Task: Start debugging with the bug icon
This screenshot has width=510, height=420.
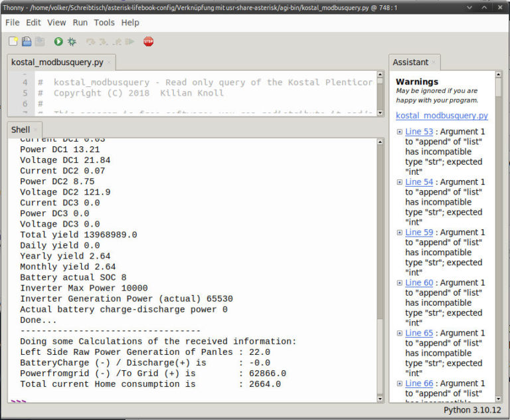Action: click(72, 41)
